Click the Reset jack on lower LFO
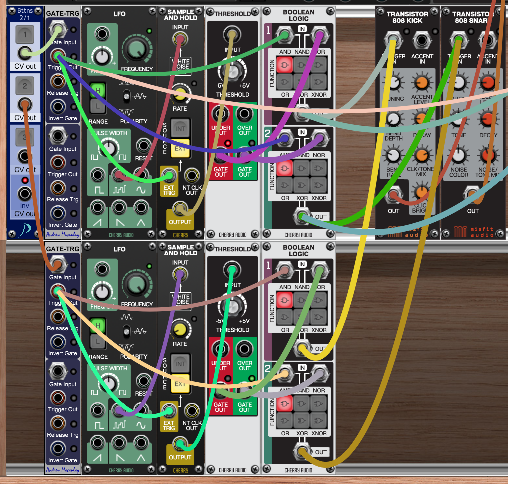The width and height of the screenshot is (508, 484). pos(144,381)
